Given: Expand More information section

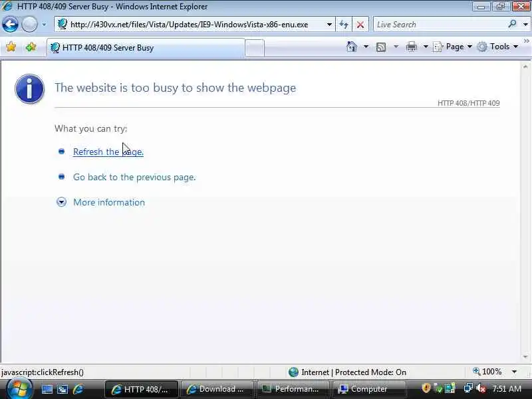Looking at the screenshot, I should tap(109, 202).
